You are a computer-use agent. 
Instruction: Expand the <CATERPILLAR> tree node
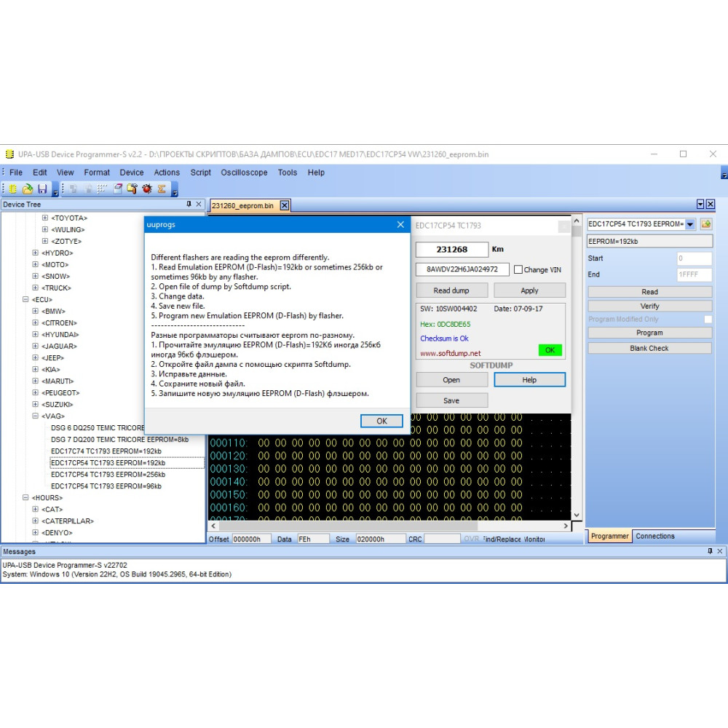(x=35, y=521)
